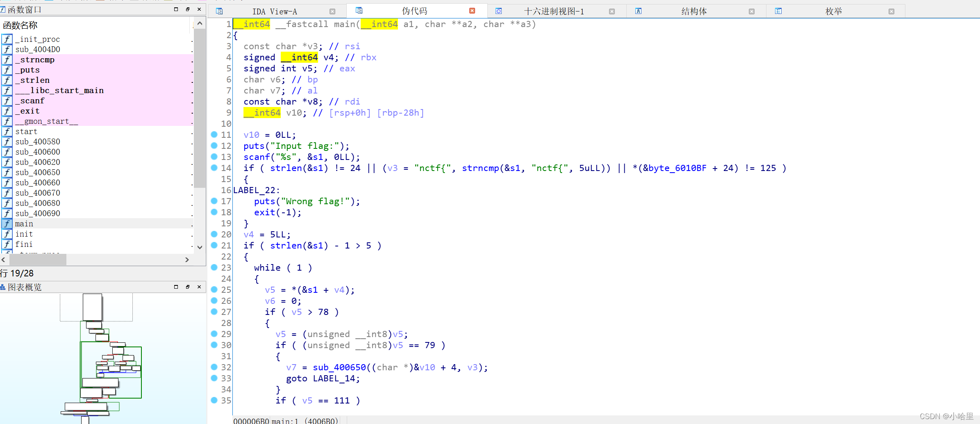Select function _init_proc in the list
The height and width of the screenshot is (424, 980).
(x=38, y=39)
